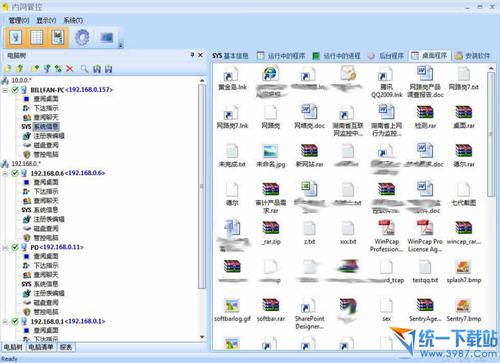Image resolution: width=500 pixels, height=363 pixels.
Task: Select the 网路岗7.txt file
Action: (464, 79)
